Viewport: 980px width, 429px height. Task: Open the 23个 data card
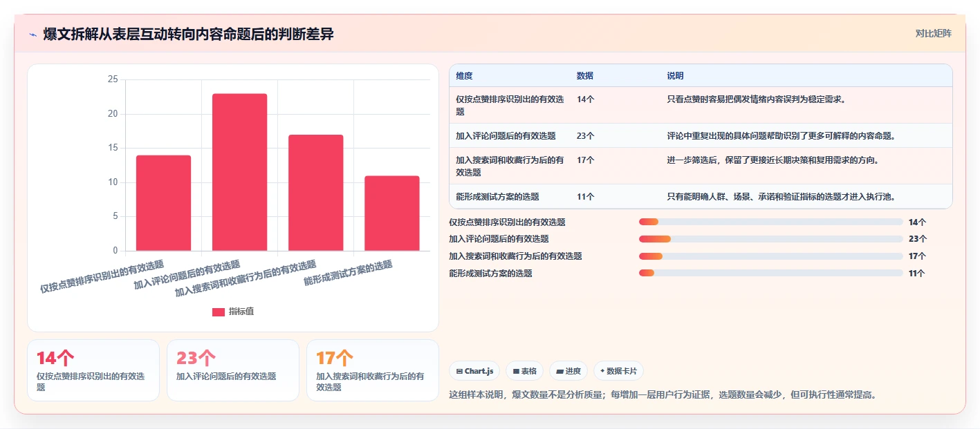(233, 370)
